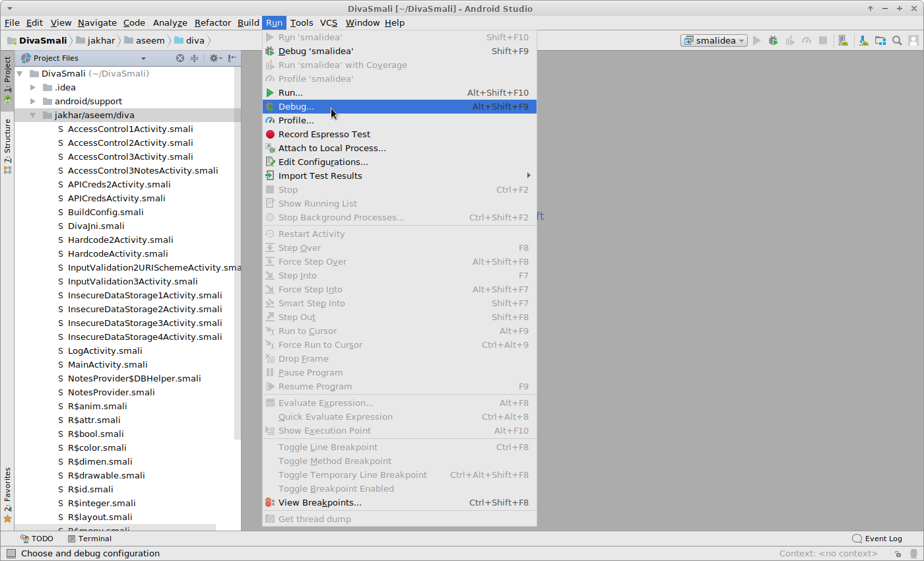Image resolution: width=924 pixels, height=561 pixels.
Task: Choose Attach to Local Process... menu item
Action: click(x=331, y=148)
